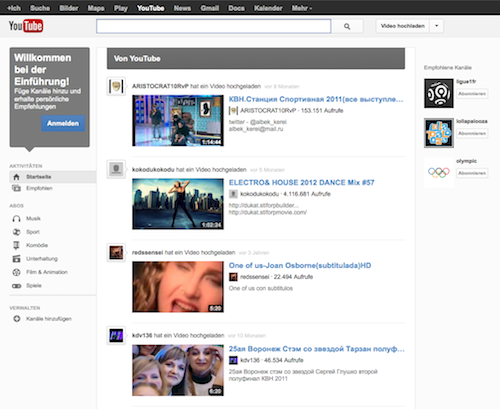Select Komödie in the Abos list

click(x=37, y=245)
